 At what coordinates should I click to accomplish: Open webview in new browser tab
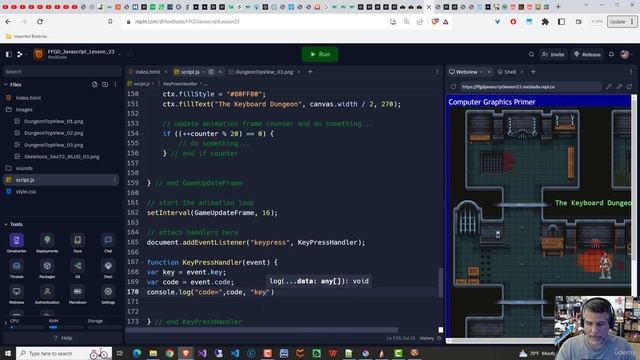(629, 87)
